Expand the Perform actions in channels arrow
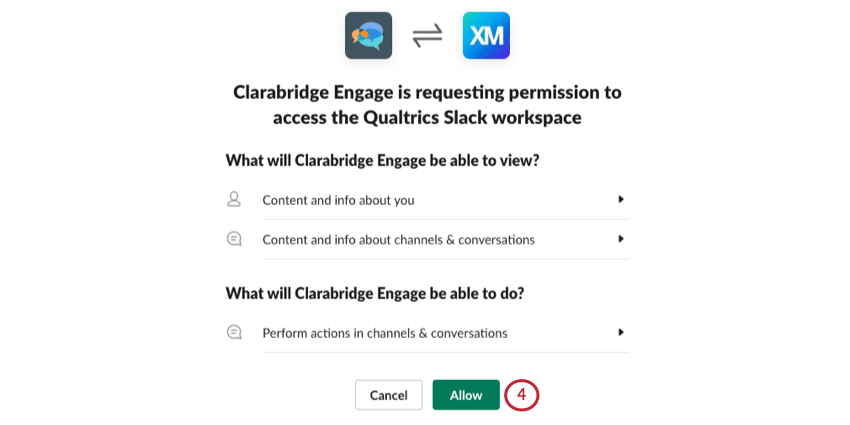Image resolution: width=850 pixels, height=425 pixels. (621, 332)
